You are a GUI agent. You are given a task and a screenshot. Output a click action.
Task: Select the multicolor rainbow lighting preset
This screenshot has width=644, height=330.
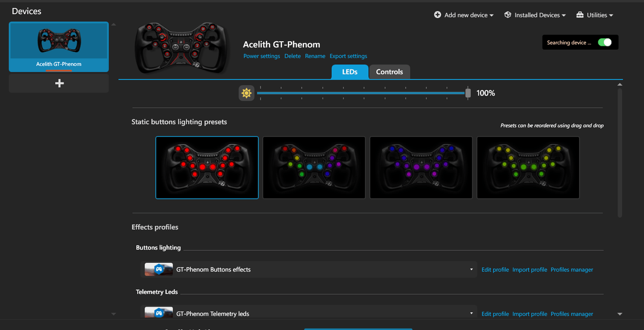click(x=314, y=168)
